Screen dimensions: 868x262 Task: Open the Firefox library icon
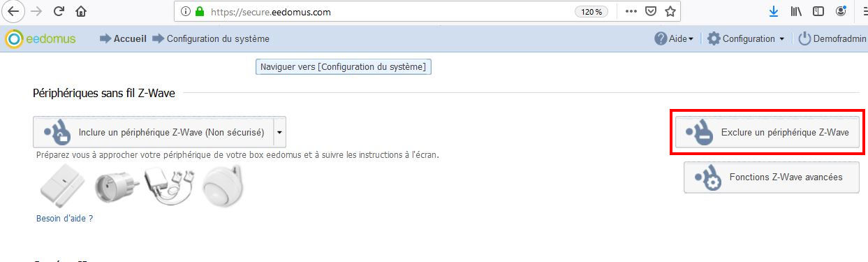pos(796,11)
